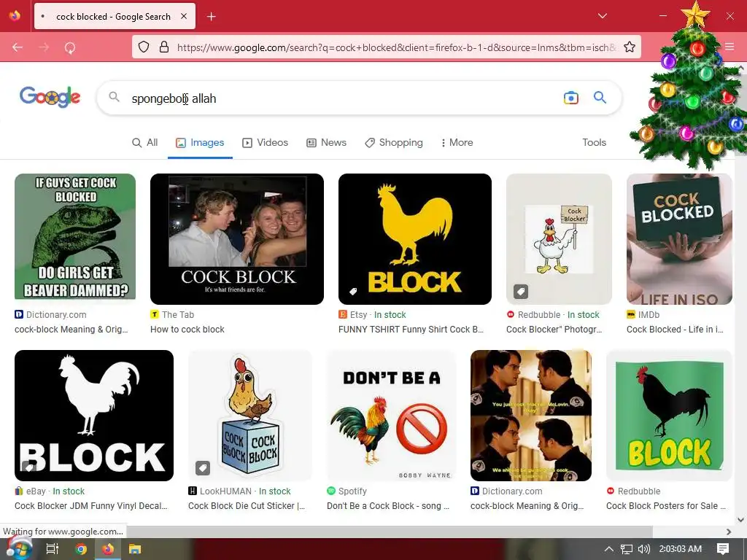Switch to the All results tab

click(x=145, y=142)
